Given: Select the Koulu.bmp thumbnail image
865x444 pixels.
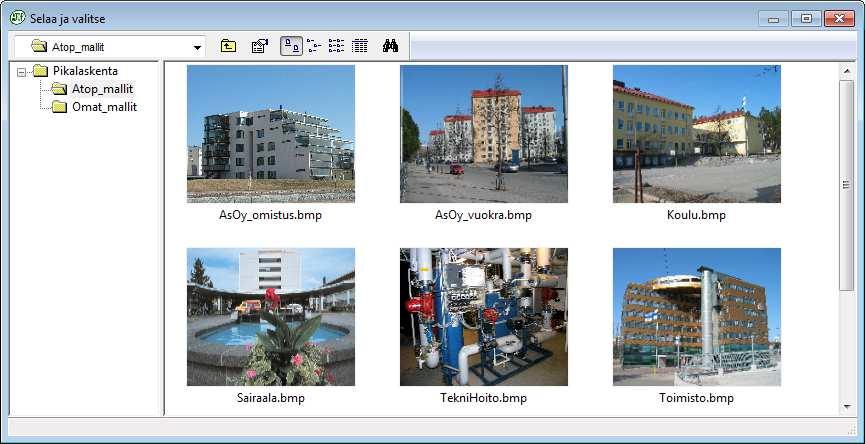Looking at the screenshot, I should click(697, 134).
